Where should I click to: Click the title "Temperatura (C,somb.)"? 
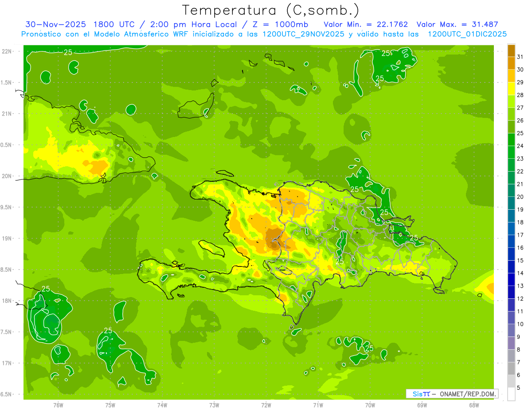(x=271, y=10)
